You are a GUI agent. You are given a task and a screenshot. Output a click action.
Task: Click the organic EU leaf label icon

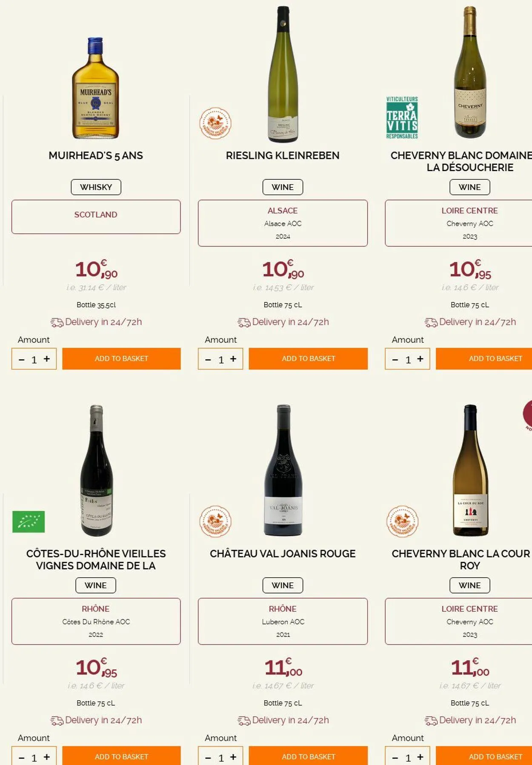pos(29,521)
